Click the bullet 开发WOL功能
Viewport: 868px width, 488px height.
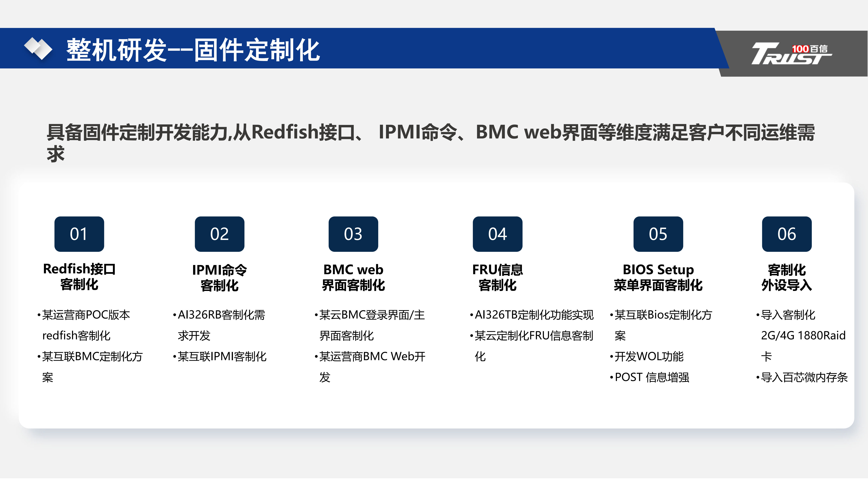[649, 356]
